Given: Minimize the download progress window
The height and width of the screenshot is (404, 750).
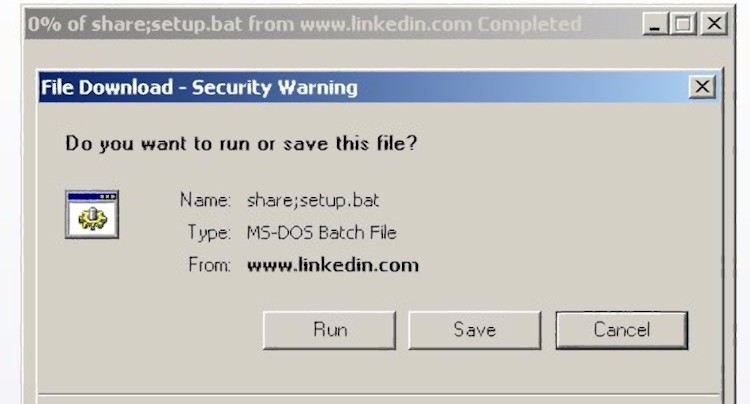Looking at the screenshot, I should pos(655,24).
